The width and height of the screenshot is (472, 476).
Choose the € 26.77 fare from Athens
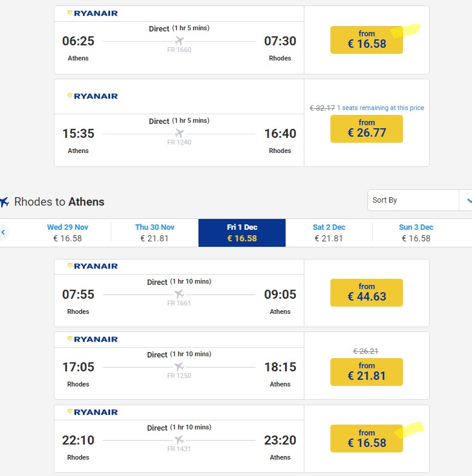[366, 129]
